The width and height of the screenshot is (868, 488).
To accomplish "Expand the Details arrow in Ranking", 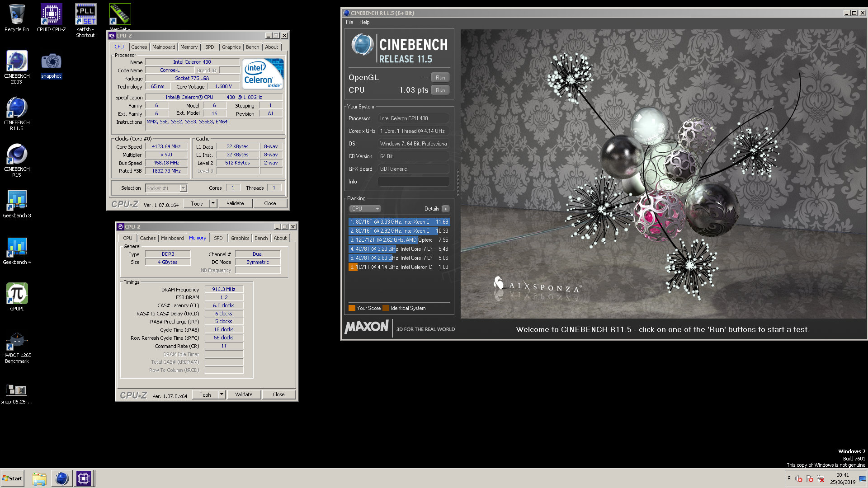I will (445, 209).
